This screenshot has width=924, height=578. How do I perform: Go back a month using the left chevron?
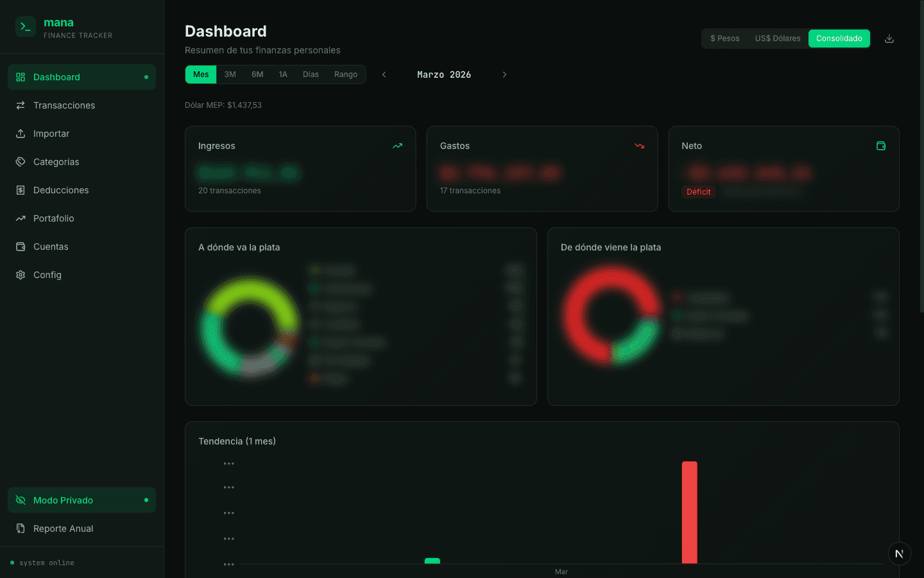point(384,74)
